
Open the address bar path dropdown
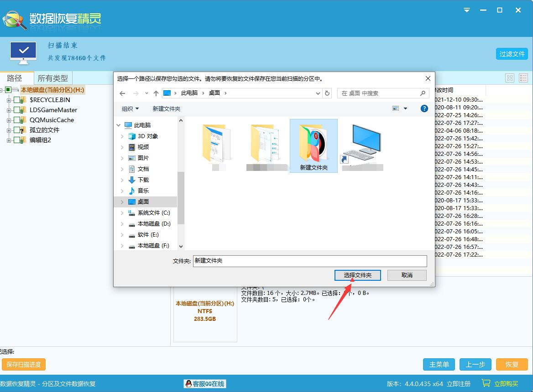[x=318, y=93]
